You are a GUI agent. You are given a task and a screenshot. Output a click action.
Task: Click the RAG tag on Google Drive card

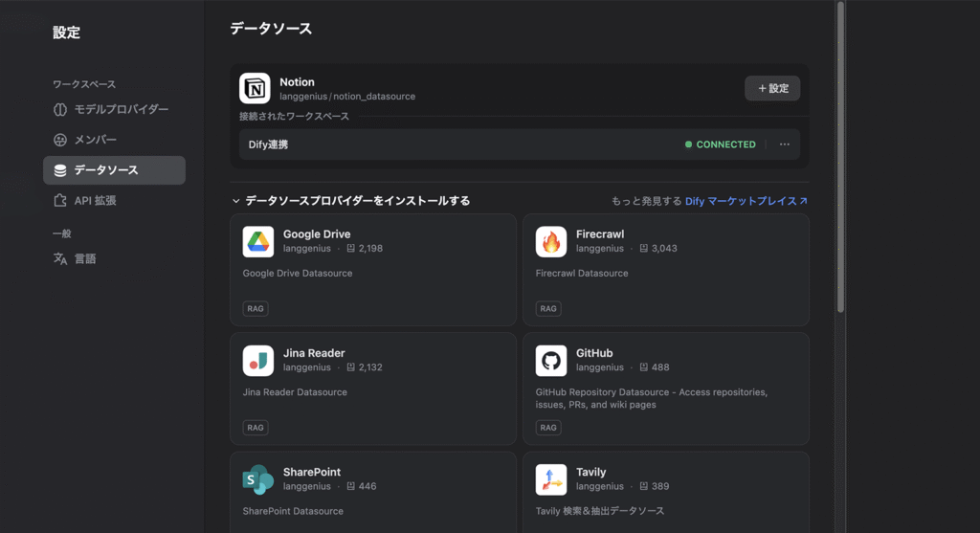(x=256, y=309)
